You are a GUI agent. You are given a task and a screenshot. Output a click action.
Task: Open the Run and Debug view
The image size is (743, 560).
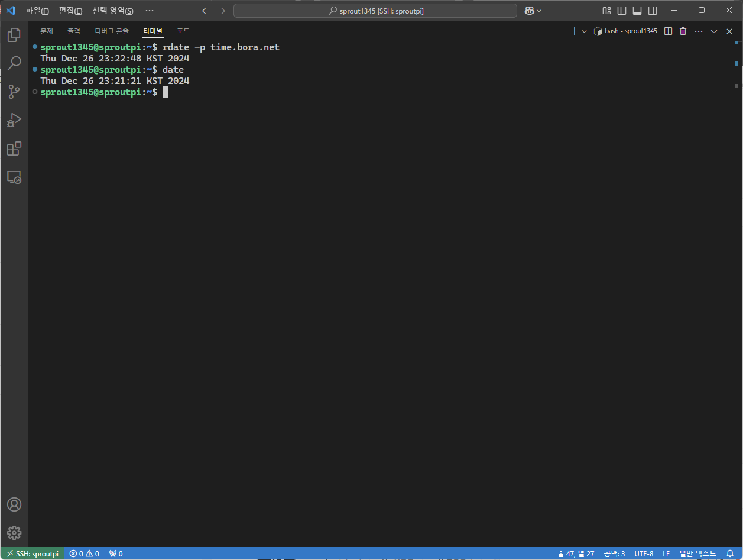pyautogui.click(x=14, y=120)
